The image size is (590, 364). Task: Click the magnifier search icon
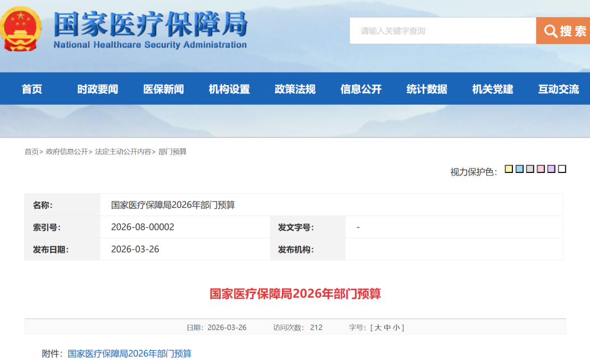tap(550, 31)
